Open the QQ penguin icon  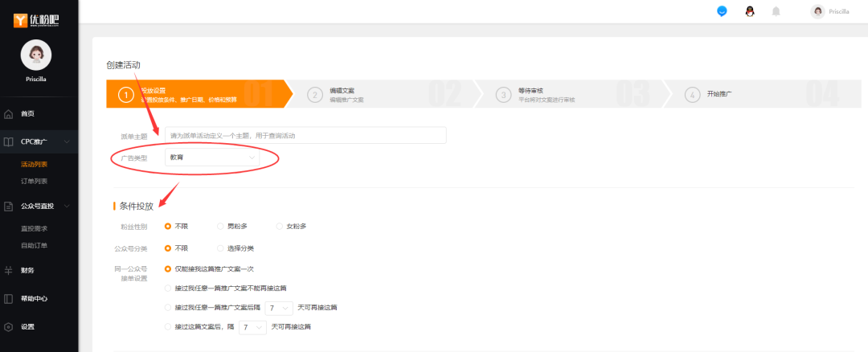point(750,11)
